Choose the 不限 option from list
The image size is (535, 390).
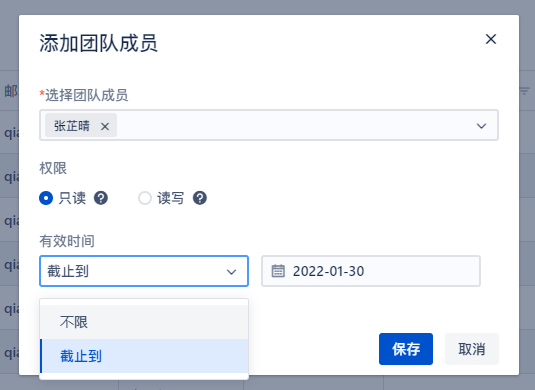pyautogui.click(x=144, y=322)
